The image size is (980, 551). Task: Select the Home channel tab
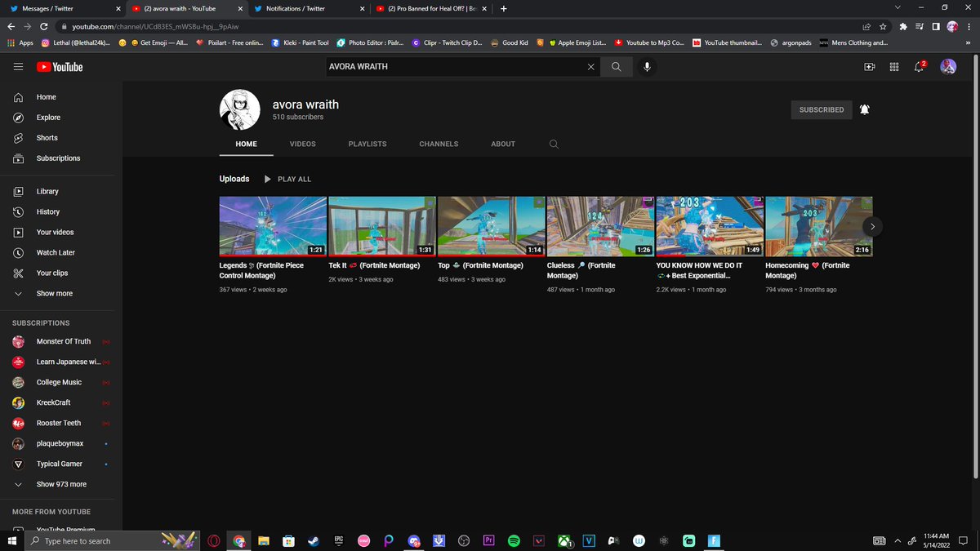(x=246, y=144)
